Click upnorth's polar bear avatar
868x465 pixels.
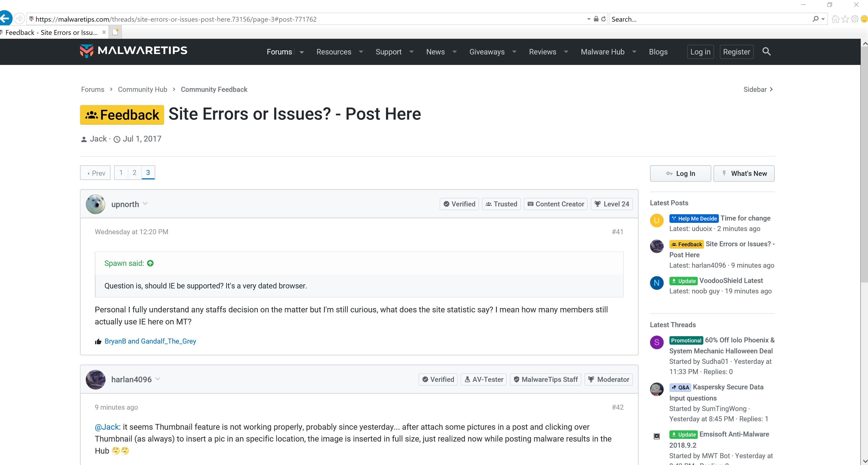coord(96,204)
